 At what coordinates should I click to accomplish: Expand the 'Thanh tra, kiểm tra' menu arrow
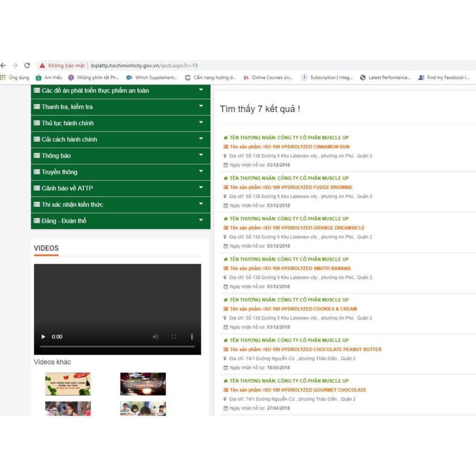(201, 106)
